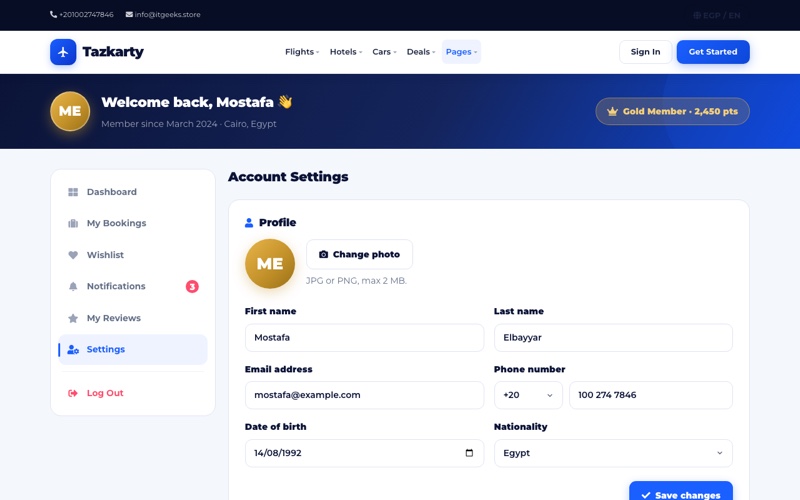
Task: Open My Reviews in the sidebar
Action: [x=133, y=318]
